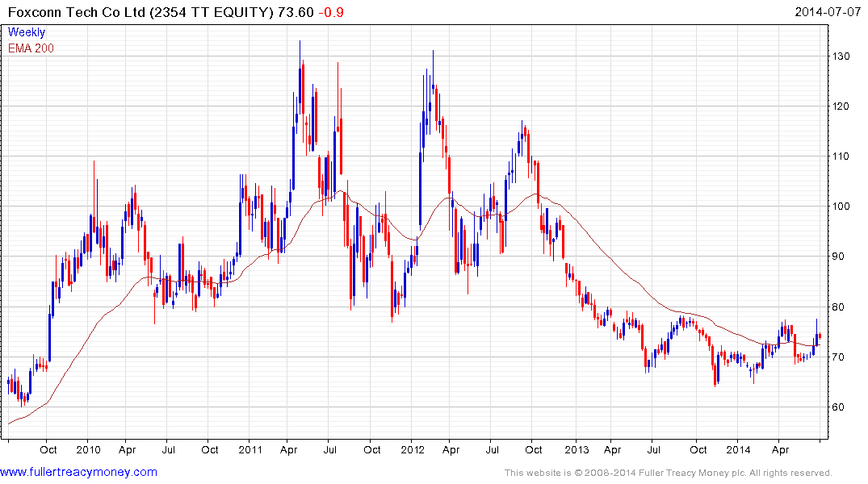Click the 80 price axis label
Image resolution: width=868 pixels, height=484 pixels.
[838, 307]
